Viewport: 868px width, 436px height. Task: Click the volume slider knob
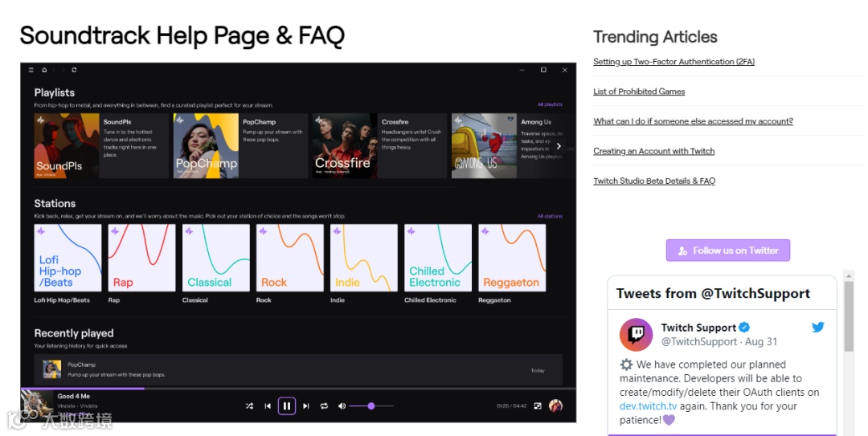click(371, 406)
